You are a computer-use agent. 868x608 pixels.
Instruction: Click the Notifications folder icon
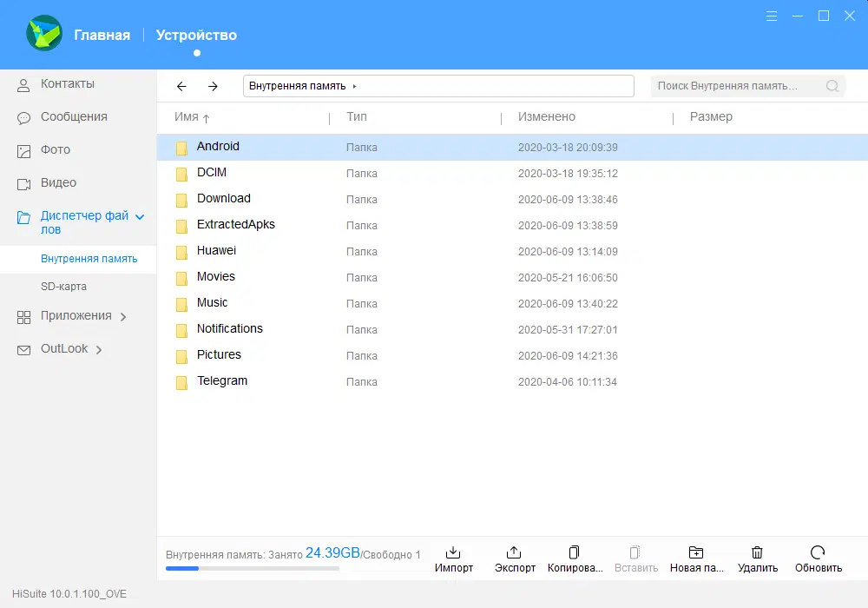181,331
